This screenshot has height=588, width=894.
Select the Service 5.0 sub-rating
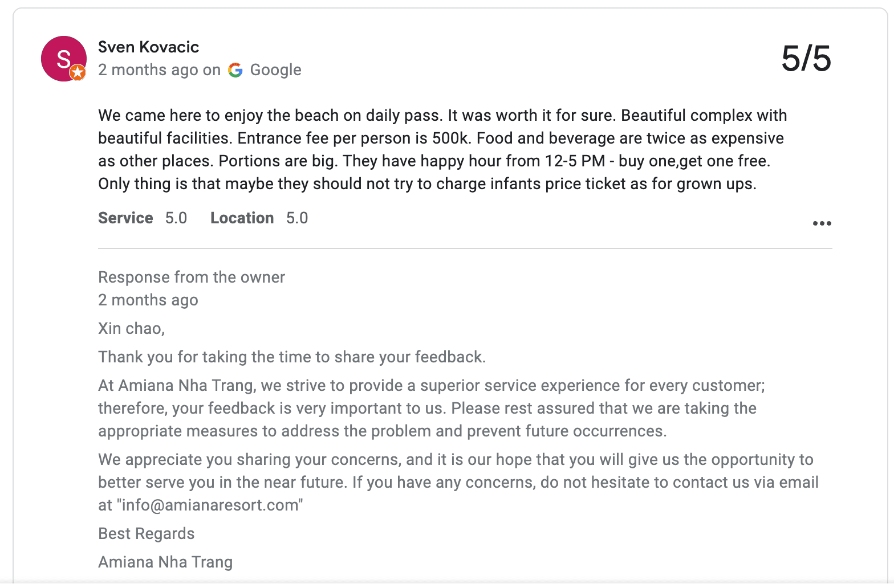tap(143, 218)
